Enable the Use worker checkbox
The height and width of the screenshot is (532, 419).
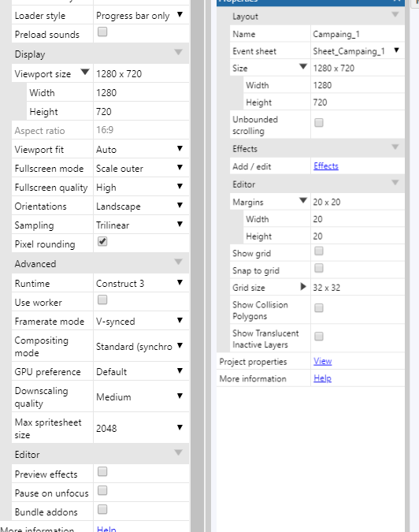102,300
